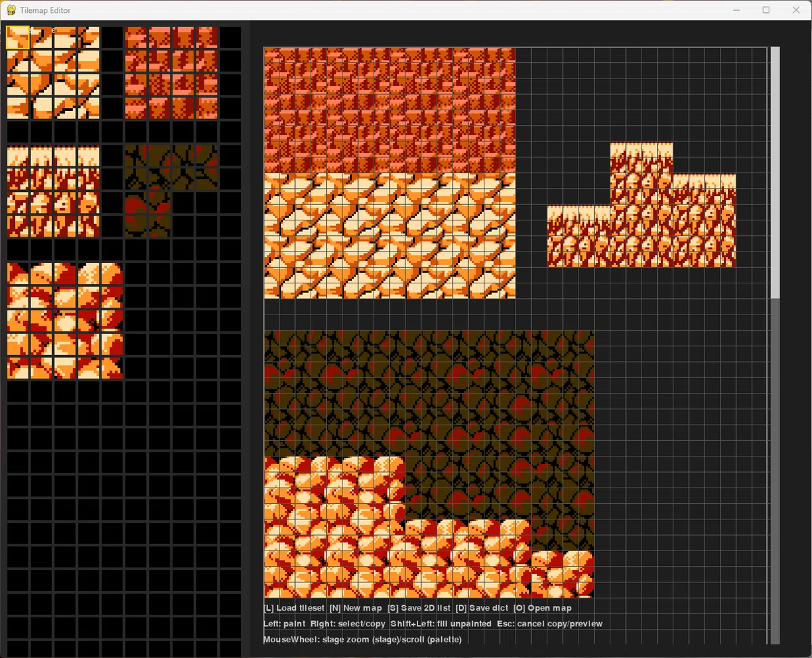
Task: Click the "[S] Save 2D list" hint
Action: [419, 608]
